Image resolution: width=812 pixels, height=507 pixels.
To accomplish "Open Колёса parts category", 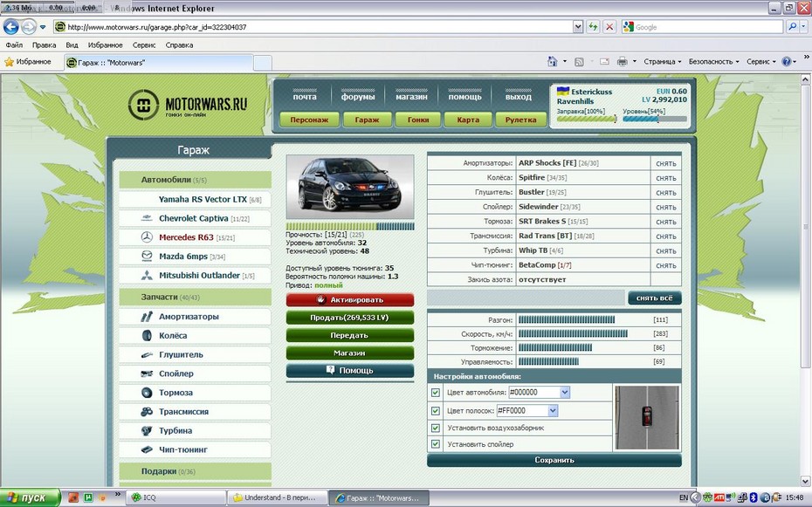I will 196,336.
